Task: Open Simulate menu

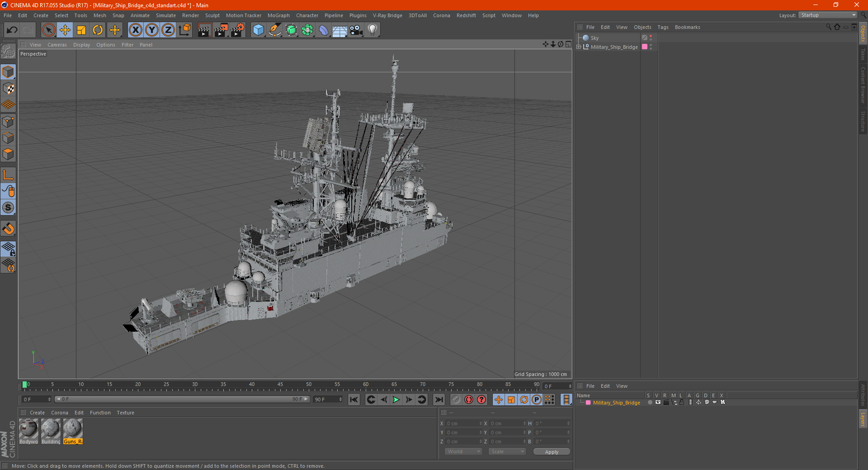Action: (166, 15)
